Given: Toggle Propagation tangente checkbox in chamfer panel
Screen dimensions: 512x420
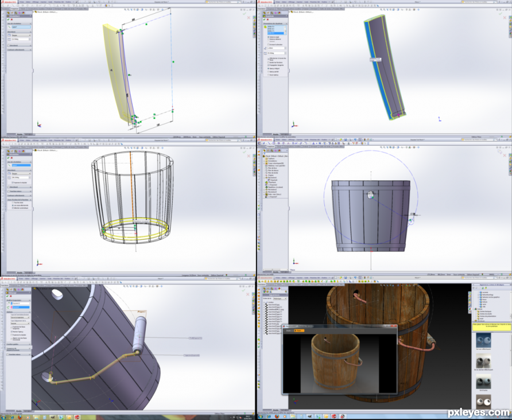Looking at the screenshot, I should click(x=269, y=65).
